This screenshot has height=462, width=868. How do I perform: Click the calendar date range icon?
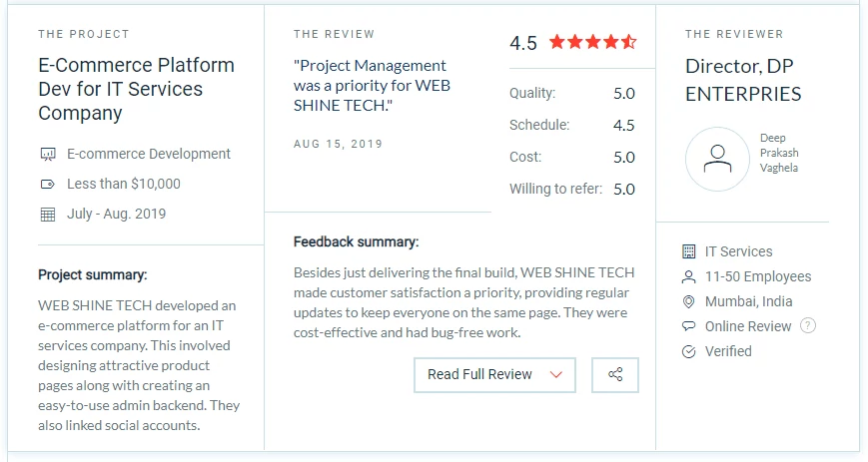[47, 215]
